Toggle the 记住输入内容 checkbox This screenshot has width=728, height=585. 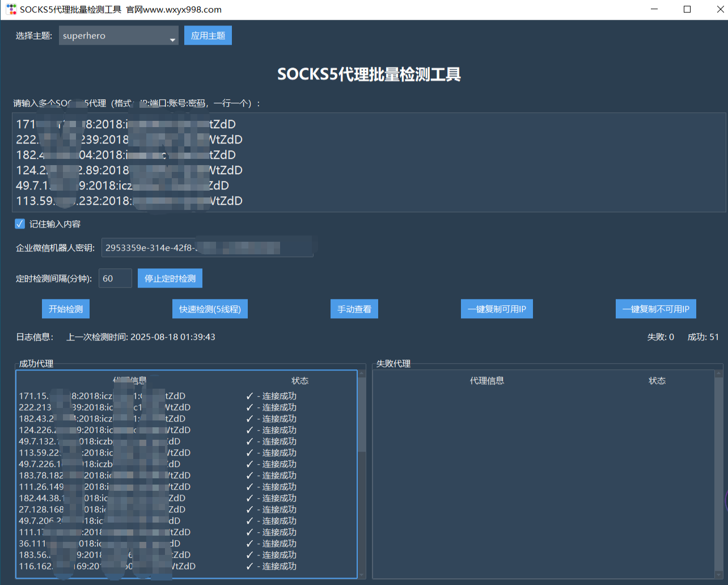click(20, 224)
